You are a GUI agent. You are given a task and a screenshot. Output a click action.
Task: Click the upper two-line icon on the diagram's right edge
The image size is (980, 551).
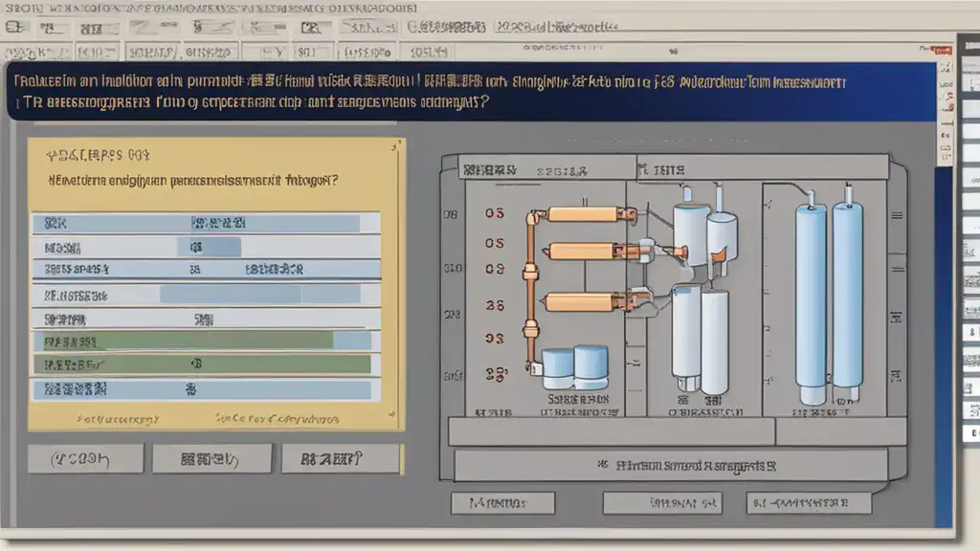click(897, 215)
